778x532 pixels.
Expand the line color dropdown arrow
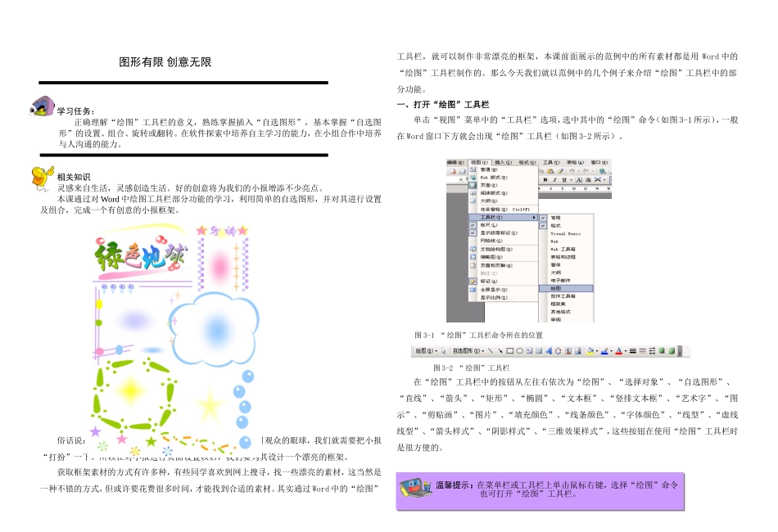click(611, 351)
